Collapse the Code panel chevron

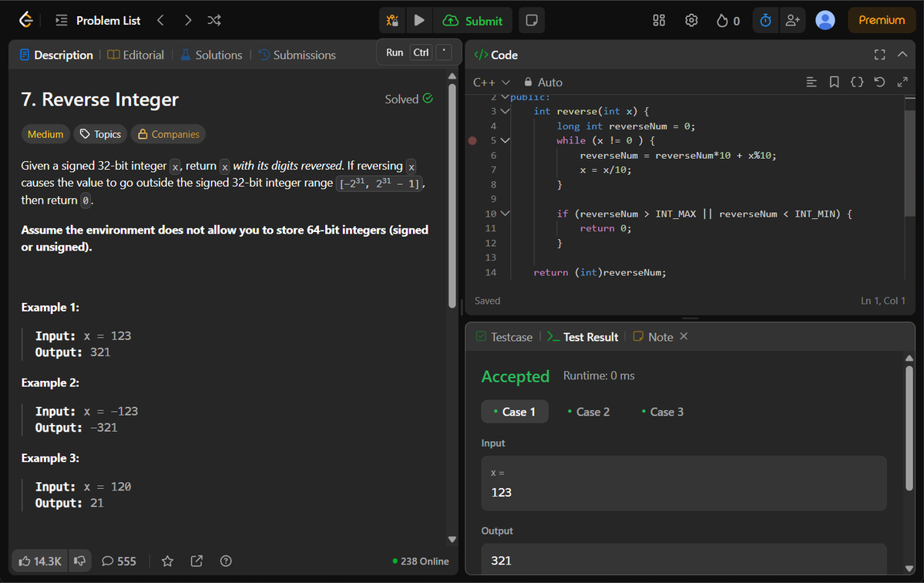[902, 54]
